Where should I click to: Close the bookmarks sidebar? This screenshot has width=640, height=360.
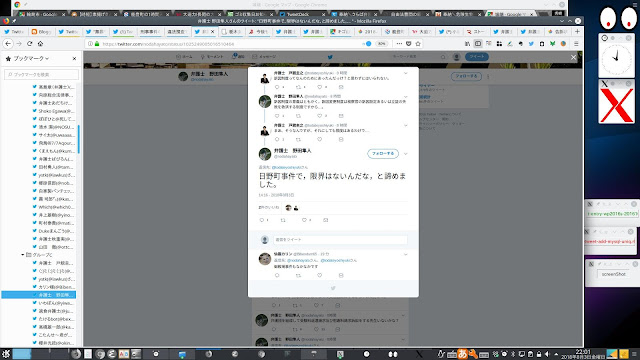tap(74, 59)
